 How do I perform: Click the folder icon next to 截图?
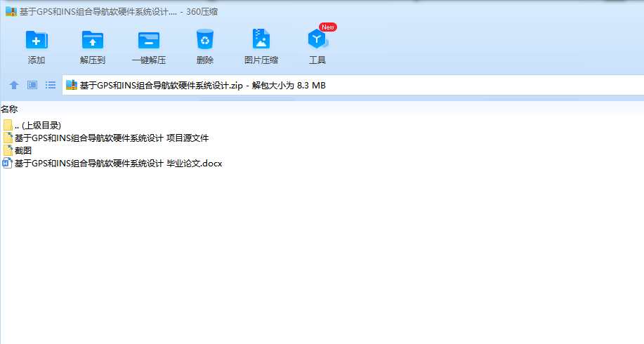[8, 151]
